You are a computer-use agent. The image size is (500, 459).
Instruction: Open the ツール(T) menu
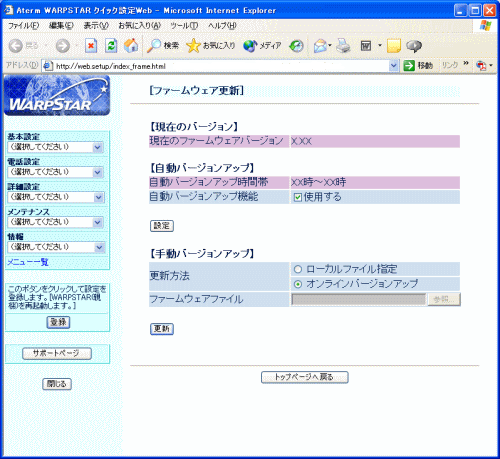tap(184, 26)
